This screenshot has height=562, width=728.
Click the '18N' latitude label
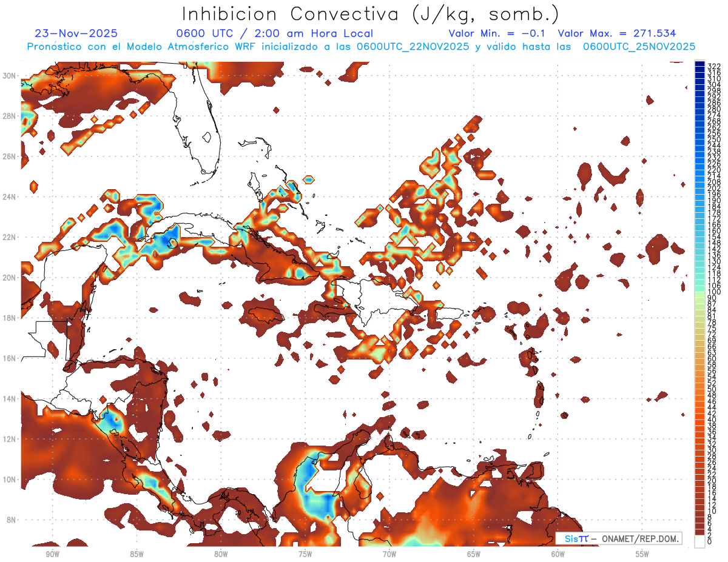click(x=10, y=318)
